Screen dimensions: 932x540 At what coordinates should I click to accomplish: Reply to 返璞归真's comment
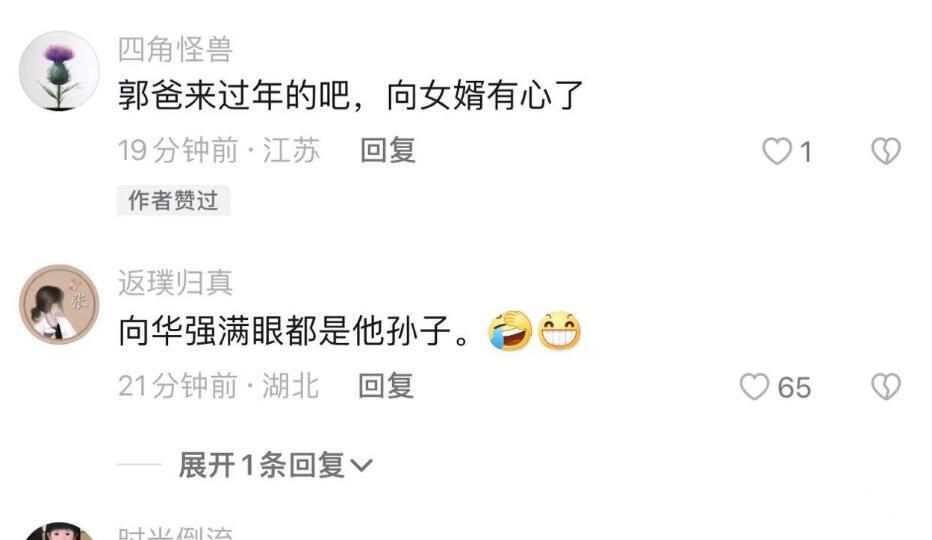386,386
